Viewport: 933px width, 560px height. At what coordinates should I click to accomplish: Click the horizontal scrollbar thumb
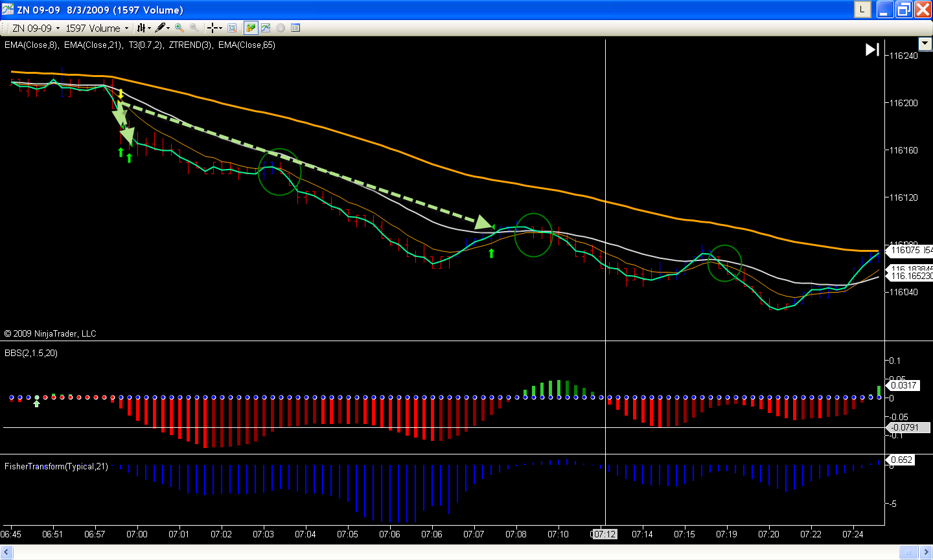(x=908, y=552)
